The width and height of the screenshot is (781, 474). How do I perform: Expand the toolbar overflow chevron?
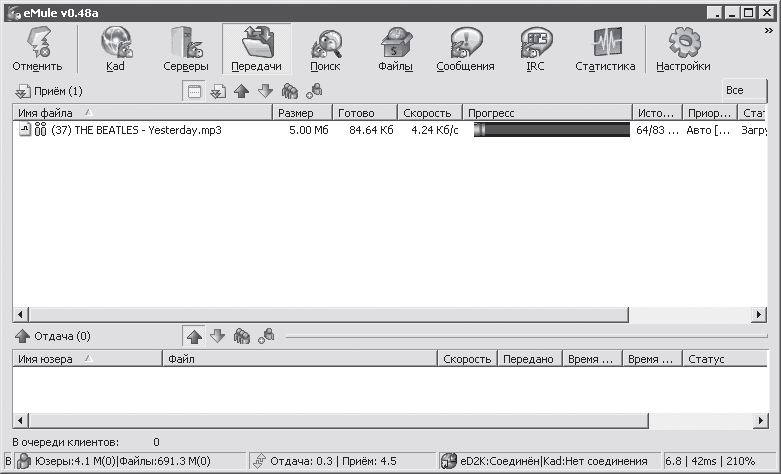click(769, 31)
